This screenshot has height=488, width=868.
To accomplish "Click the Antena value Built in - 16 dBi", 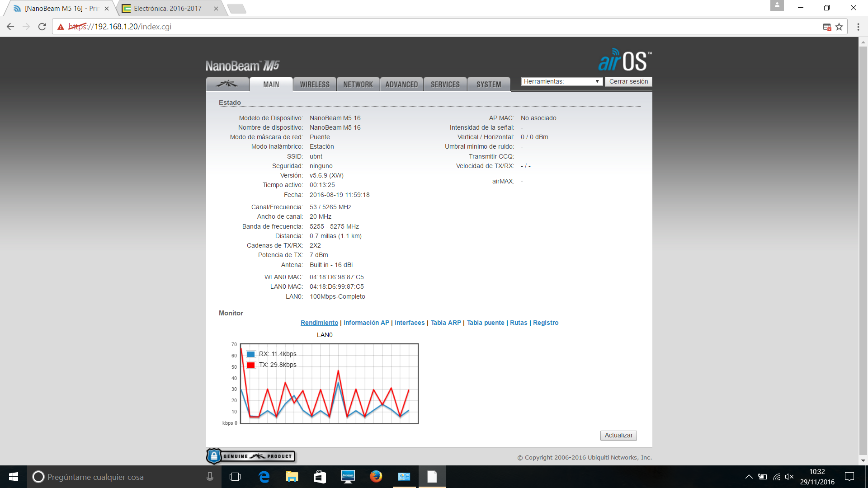I will (331, 265).
